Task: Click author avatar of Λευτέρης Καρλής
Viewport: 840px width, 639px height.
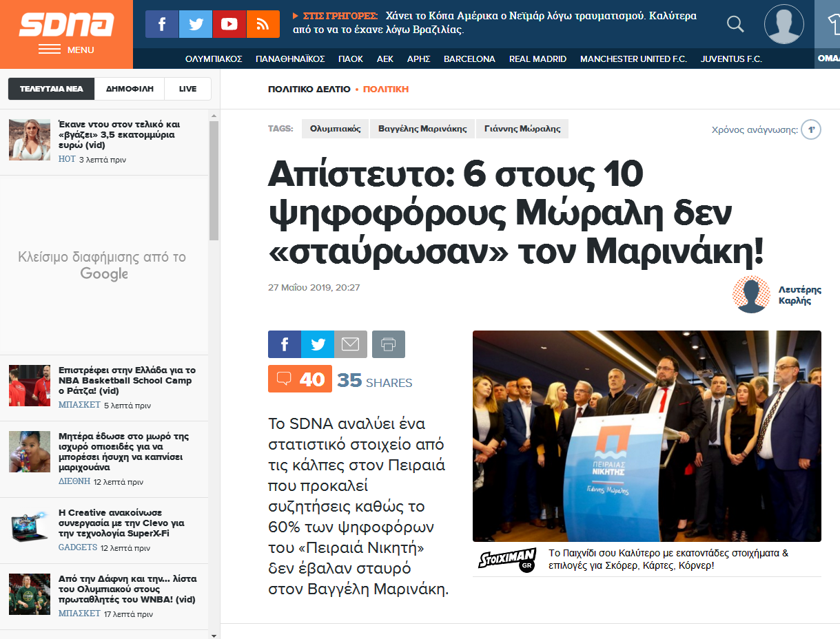Action: (x=751, y=295)
